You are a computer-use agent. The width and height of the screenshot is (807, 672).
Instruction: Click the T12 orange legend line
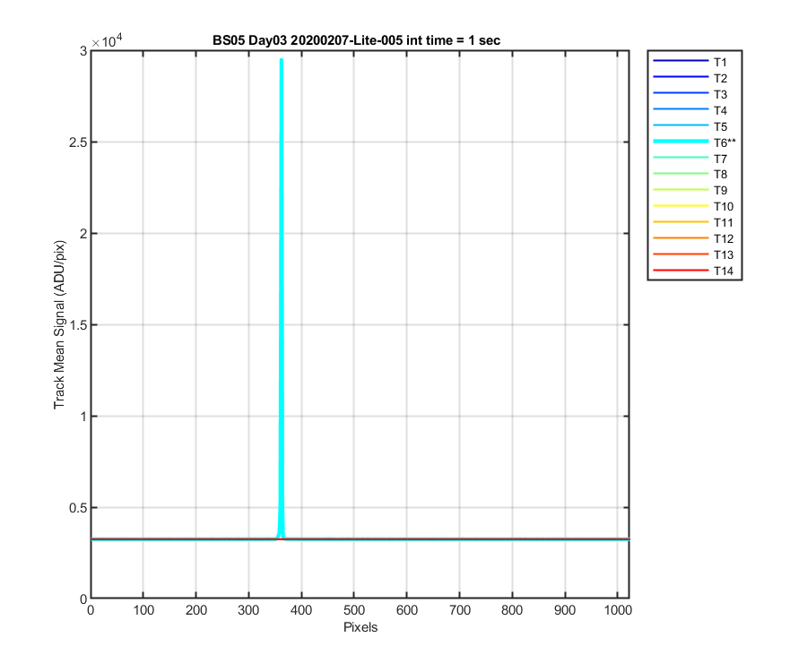coord(681,238)
